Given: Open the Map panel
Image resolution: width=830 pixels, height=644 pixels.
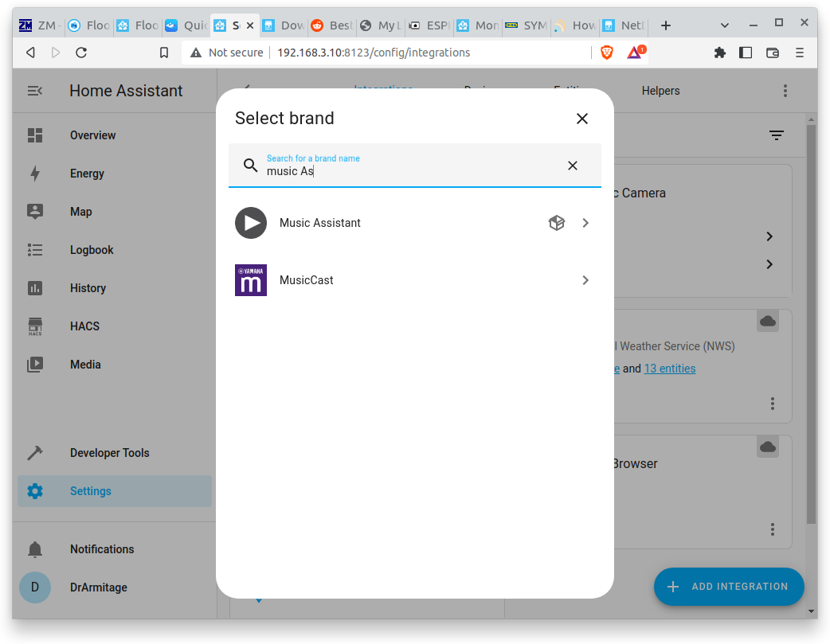Looking at the screenshot, I should 115,212.
